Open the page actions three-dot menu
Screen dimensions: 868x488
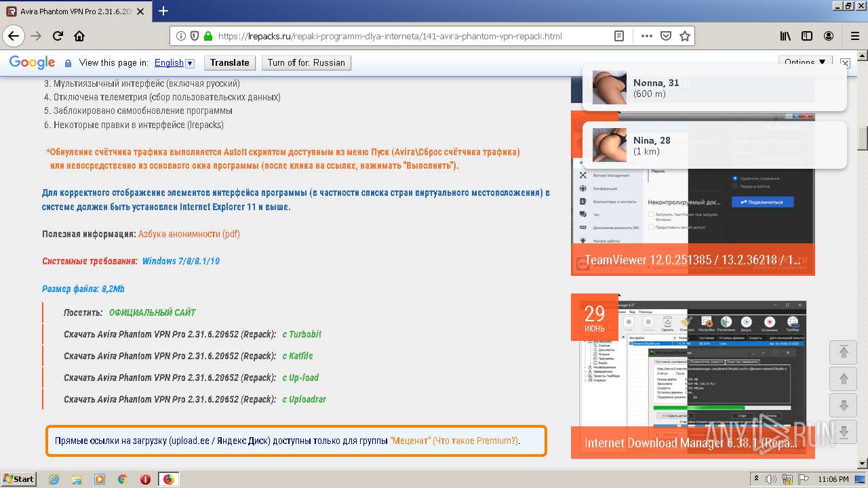tap(646, 36)
